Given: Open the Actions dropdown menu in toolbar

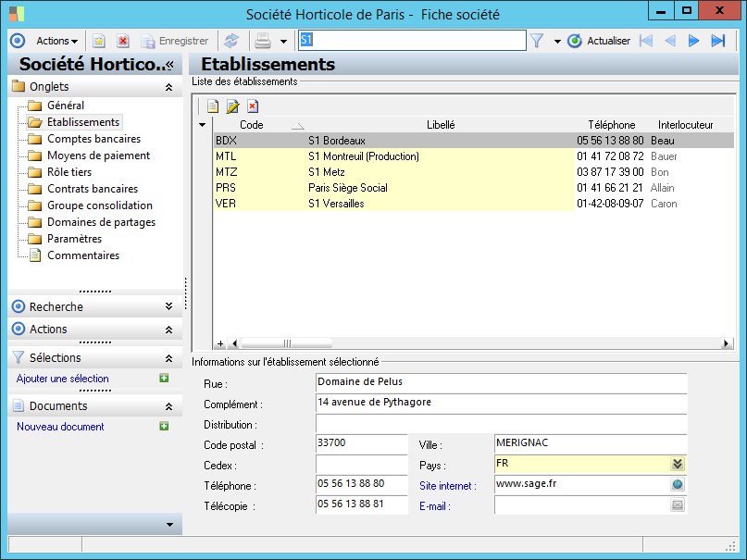Looking at the screenshot, I should (56, 41).
